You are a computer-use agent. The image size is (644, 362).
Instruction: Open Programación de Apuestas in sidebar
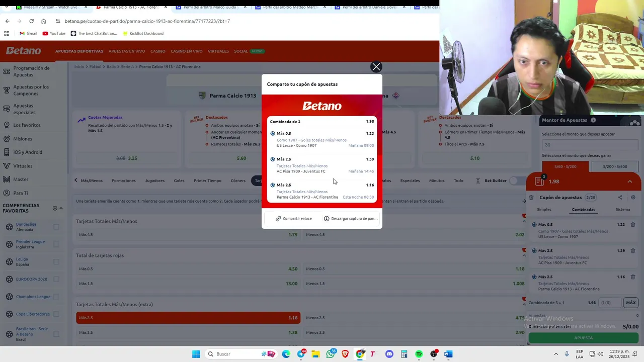point(33,71)
